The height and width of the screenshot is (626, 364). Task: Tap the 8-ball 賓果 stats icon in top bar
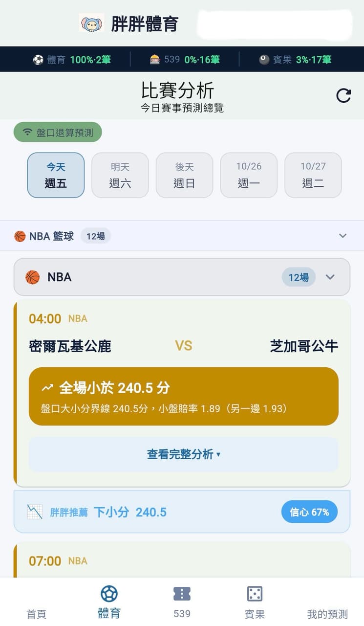[264, 60]
